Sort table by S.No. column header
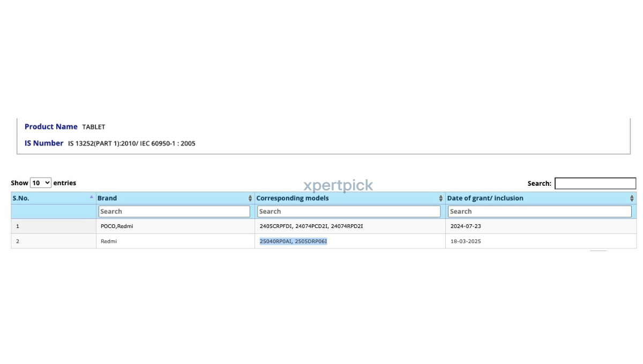This screenshot has height=364, width=643. [54, 198]
